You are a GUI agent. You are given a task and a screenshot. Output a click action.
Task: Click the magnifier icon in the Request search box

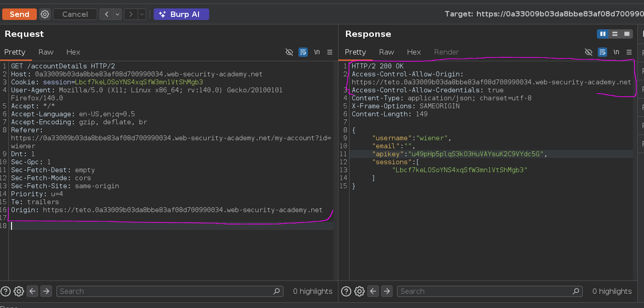277,291
